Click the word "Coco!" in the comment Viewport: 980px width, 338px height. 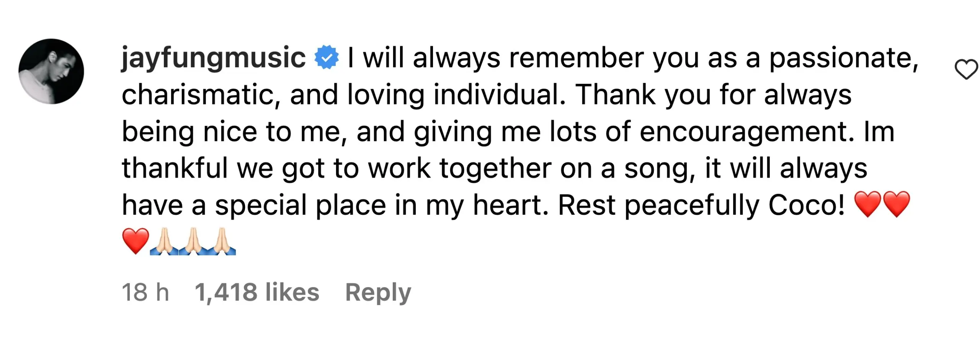(x=806, y=205)
